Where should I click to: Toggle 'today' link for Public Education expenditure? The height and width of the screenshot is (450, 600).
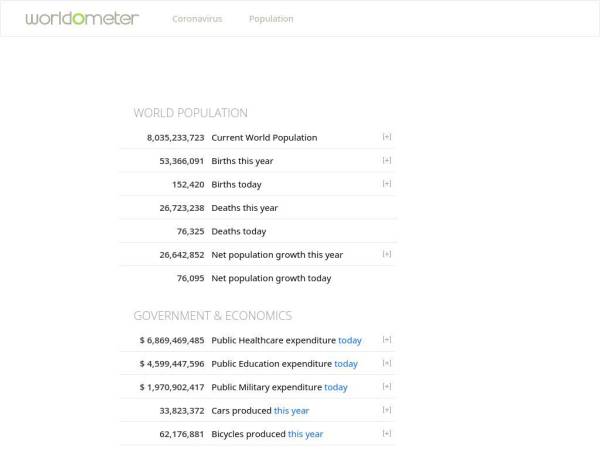point(346,364)
